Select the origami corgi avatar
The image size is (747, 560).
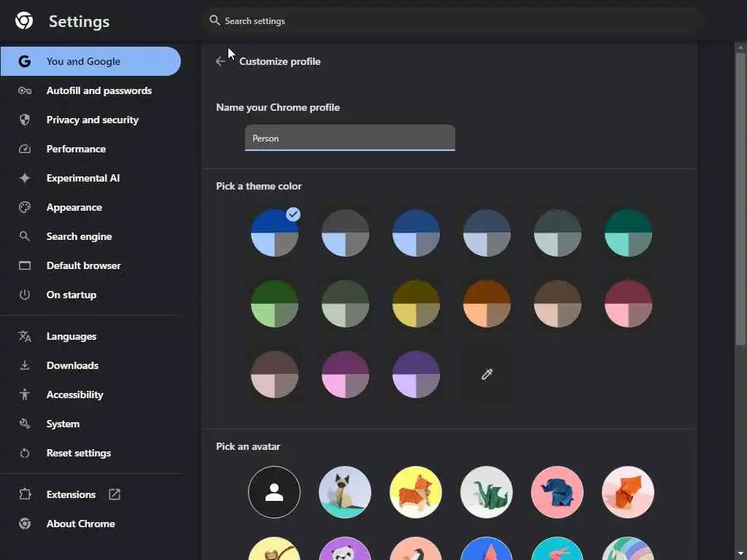click(416, 492)
